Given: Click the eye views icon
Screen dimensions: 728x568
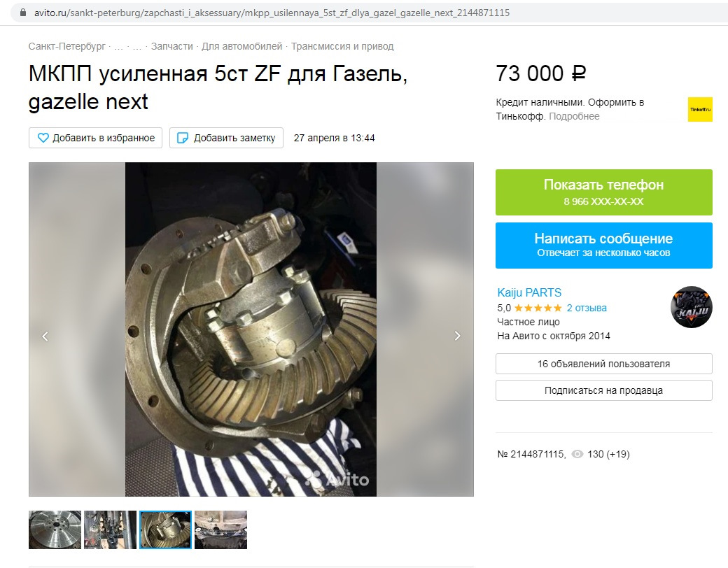Looking at the screenshot, I should point(577,454).
